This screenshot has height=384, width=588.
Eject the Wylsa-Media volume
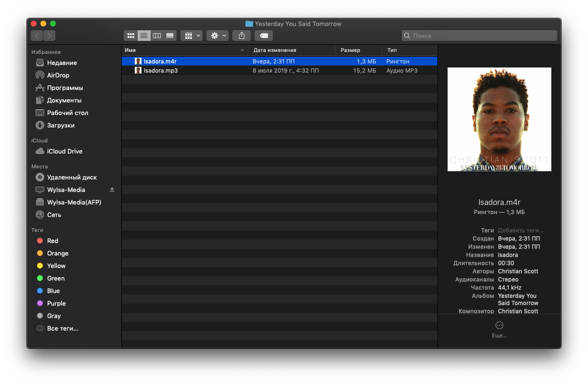click(x=112, y=190)
